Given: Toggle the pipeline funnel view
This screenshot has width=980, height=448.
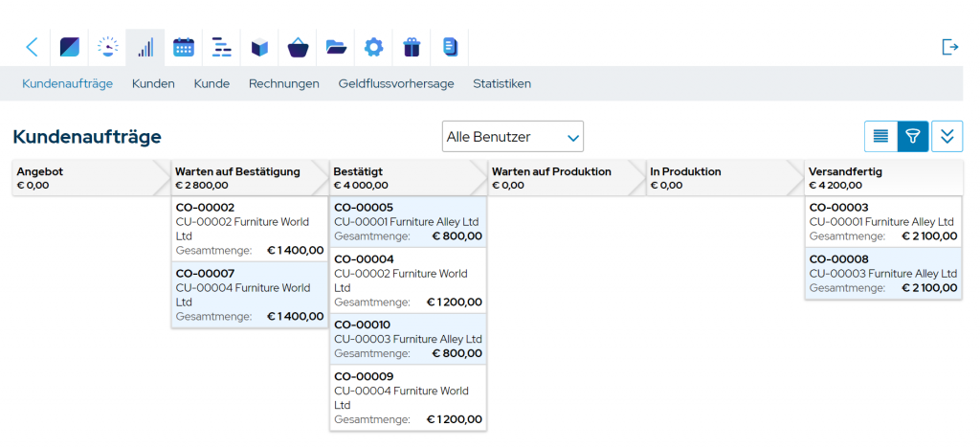Looking at the screenshot, I should point(913,137).
